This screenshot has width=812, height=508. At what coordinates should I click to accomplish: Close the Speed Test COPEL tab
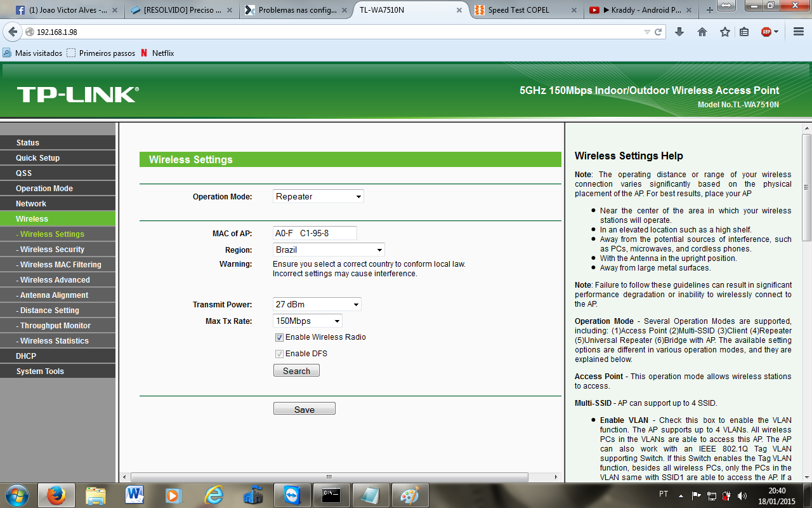(x=575, y=10)
